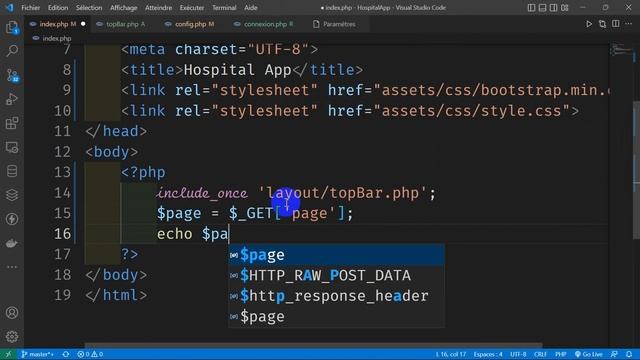Open the Accounts icon
The width and height of the screenshot is (640, 360).
click(x=12, y=313)
